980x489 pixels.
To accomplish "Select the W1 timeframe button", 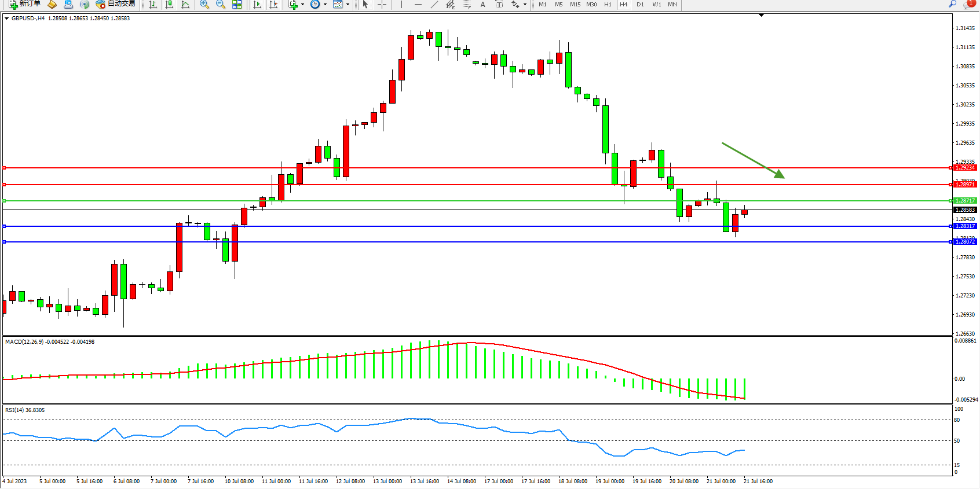I will coord(656,5).
